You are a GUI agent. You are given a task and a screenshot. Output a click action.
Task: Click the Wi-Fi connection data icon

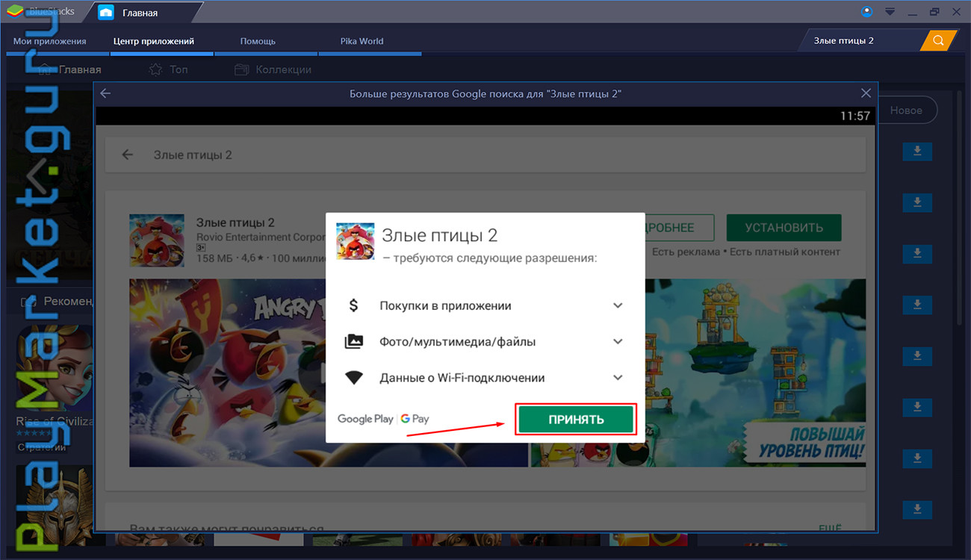click(x=354, y=378)
